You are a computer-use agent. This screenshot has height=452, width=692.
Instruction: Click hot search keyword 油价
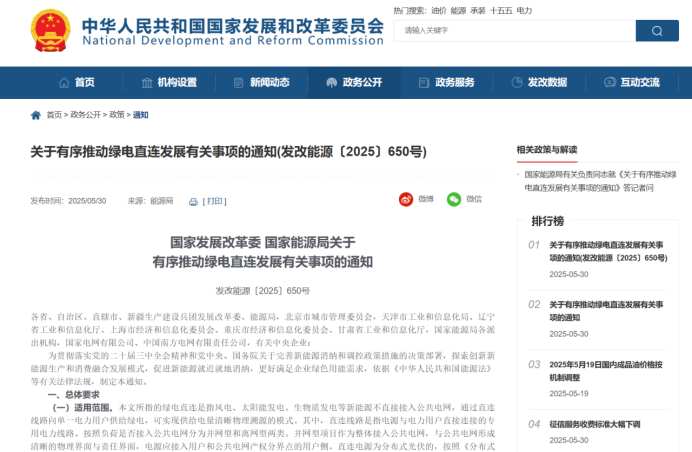[x=437, y=9]
